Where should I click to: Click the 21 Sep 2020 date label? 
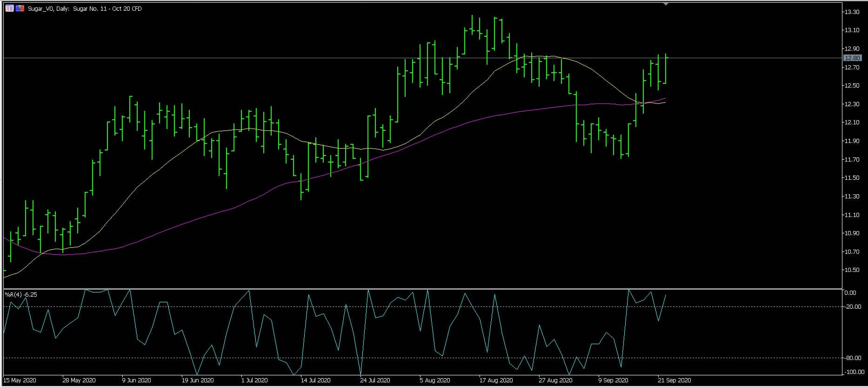coord(674,380)
